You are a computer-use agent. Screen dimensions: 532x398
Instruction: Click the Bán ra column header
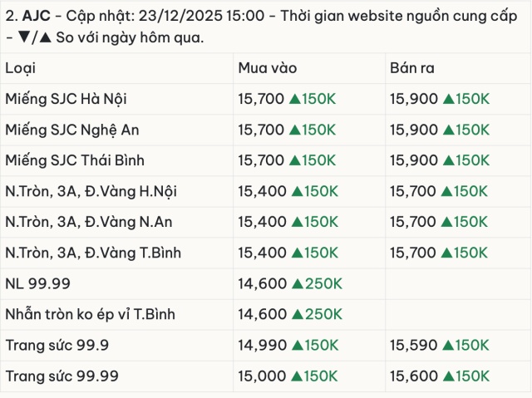[412, 68]
